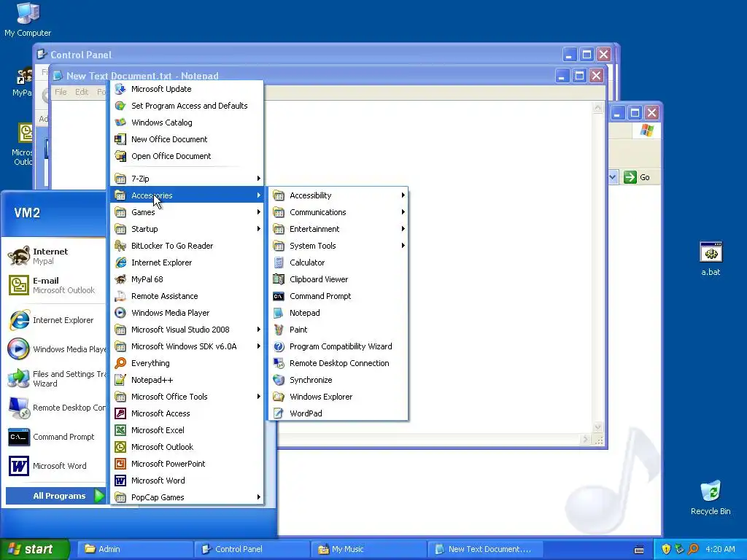Open pinned E-mail Microsoft Outlook shortcut
This screenshot has height=560, width=747.
pos(55,285)
